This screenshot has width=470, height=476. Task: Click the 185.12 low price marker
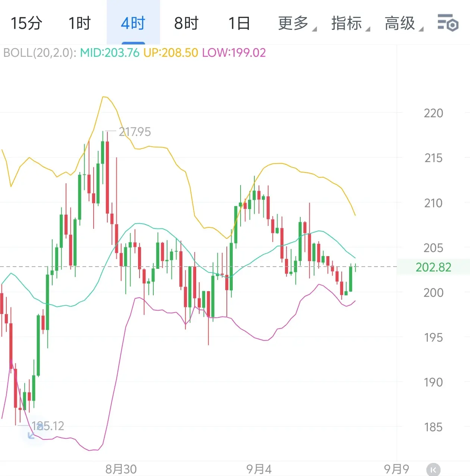(48, 426)
